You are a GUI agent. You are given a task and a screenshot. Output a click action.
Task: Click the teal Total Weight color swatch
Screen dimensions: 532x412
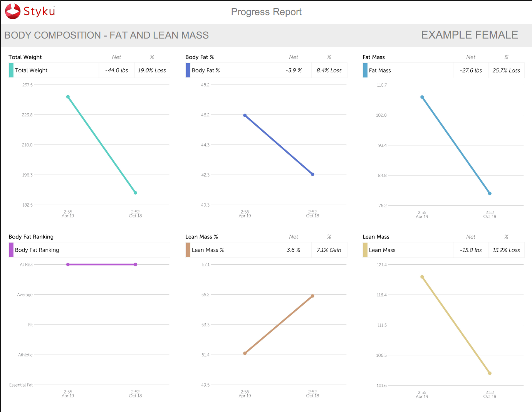(x=11, y=70)
